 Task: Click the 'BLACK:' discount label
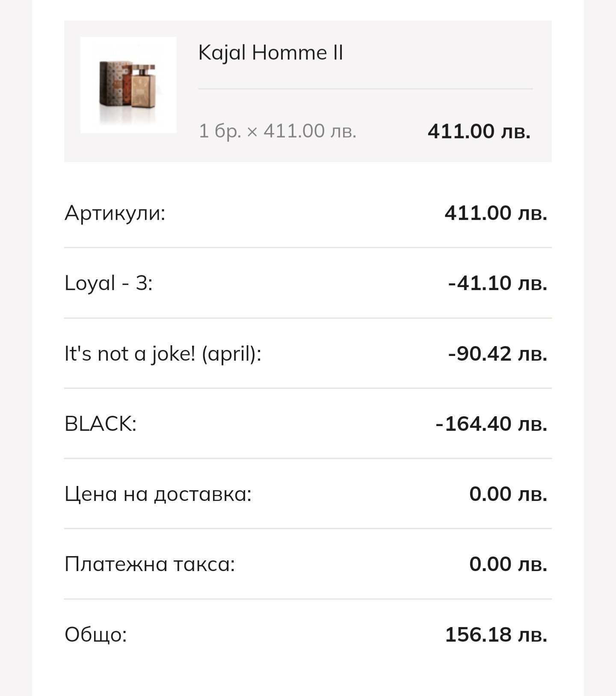click(101, 424)
